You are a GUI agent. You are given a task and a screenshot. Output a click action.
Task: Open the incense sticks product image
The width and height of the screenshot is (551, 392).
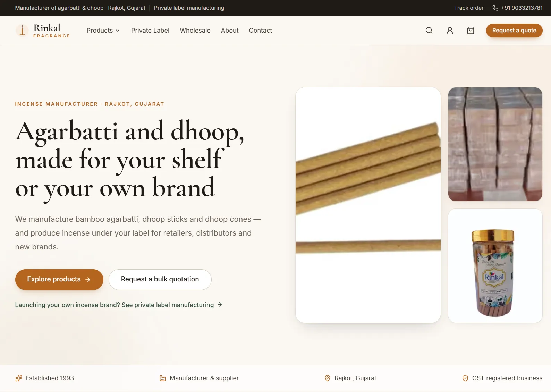pyautogui.click(x=368, y=205)
